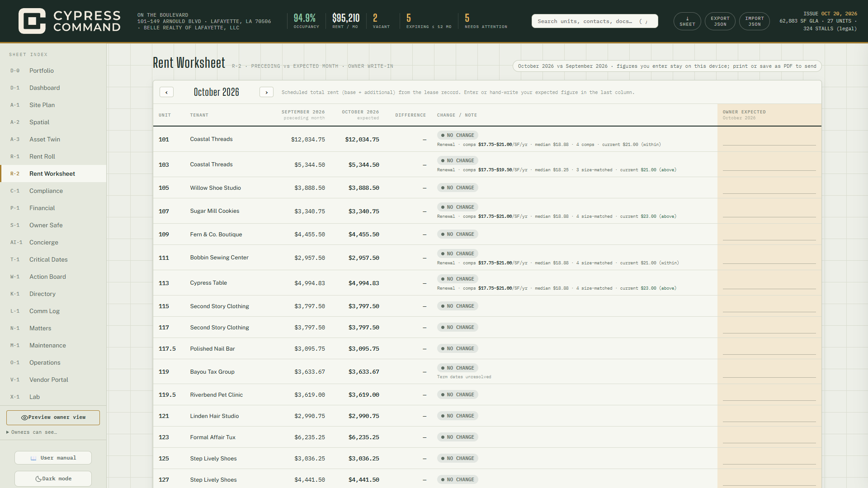Click the book icon on User manual
The height and width of the screenshot is (488, 868).
pos(33,458)
